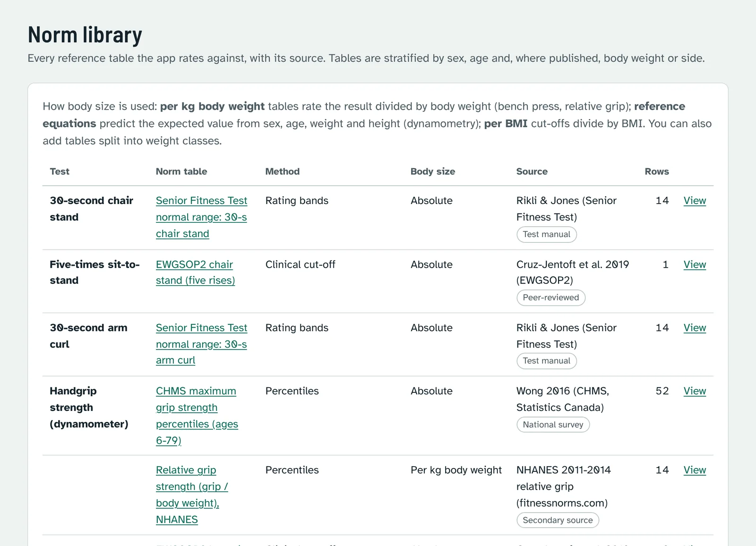
Task: Click 'Absolute' in Handgrip CHMS row
Action: [x=431, y=391]
